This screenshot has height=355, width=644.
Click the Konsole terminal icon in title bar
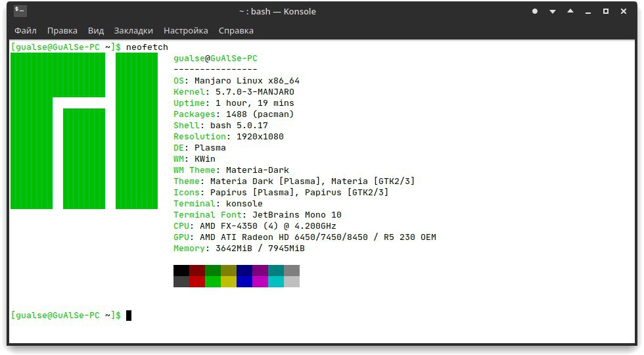(20, 11)
